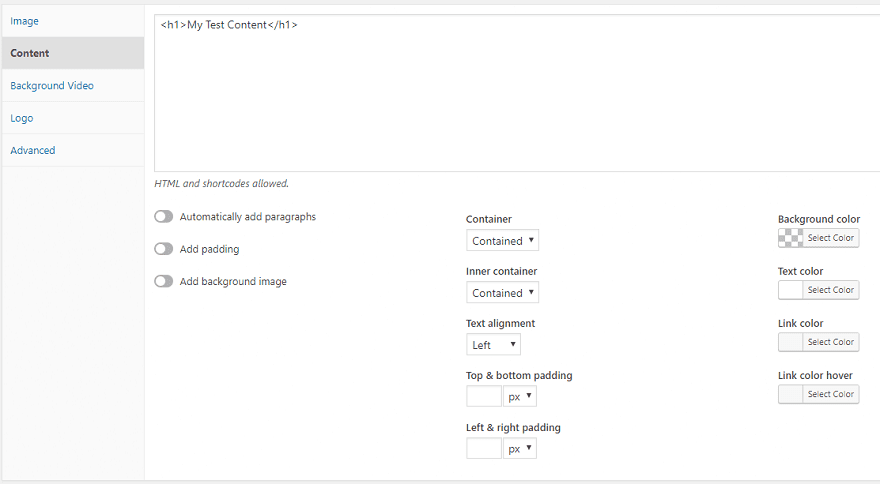Open the Logo tab

[x=73, y=118]
